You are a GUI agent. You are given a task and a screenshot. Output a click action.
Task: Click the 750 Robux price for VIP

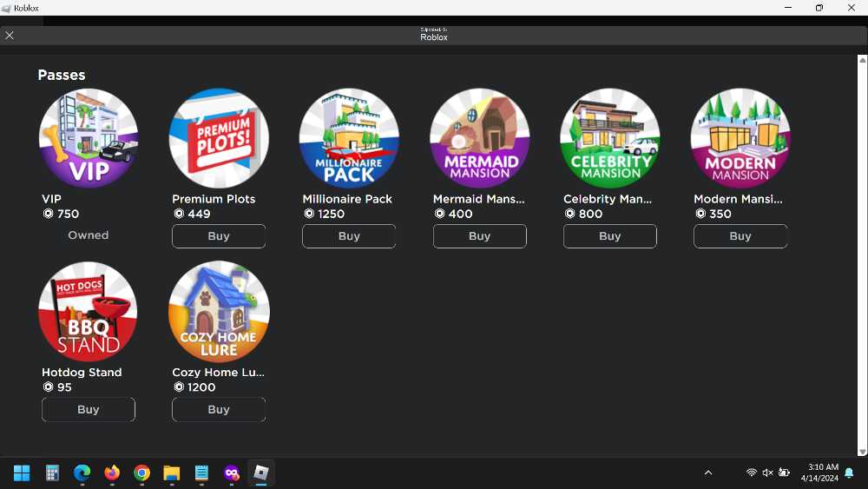(x=61, y=214)
